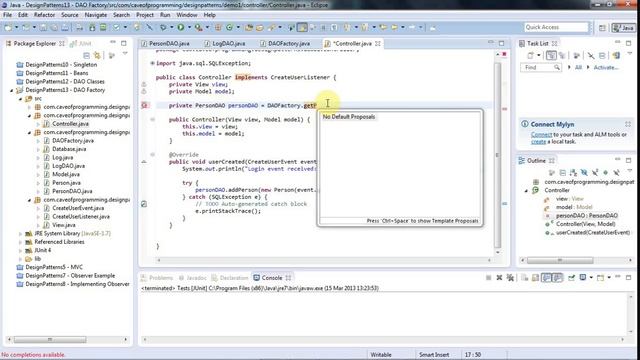Click the New Task icon in Task List
The image size is (640, 360).
pos(531,56)
